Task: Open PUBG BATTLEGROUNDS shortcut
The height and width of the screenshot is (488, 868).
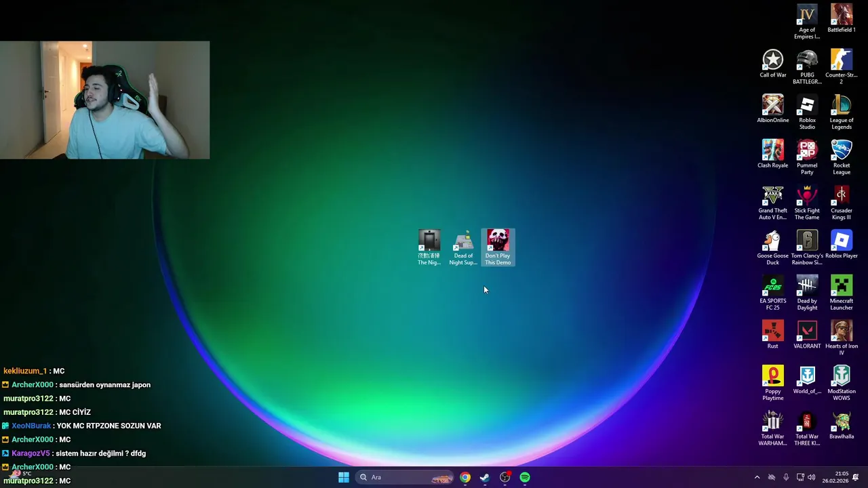Action: (x=807, y=67)
